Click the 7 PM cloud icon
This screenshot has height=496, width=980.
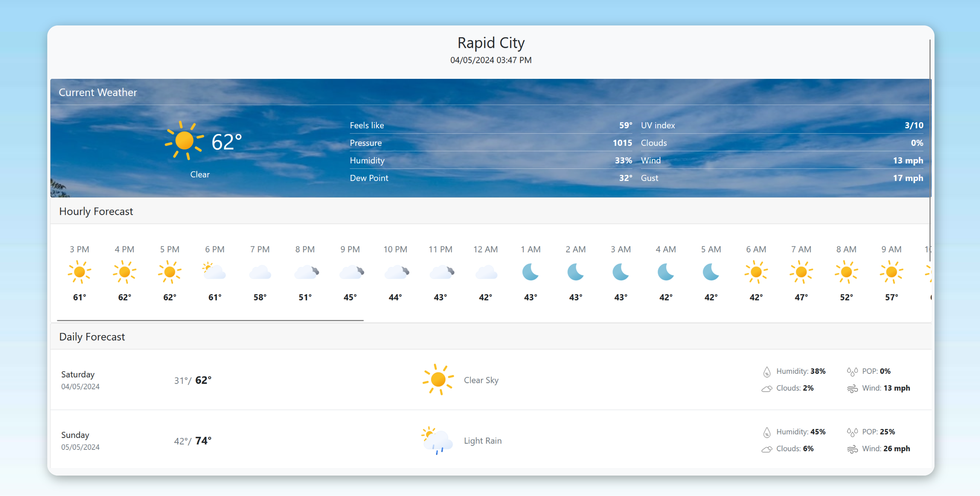pyautogui.click(x=260, y=272)
